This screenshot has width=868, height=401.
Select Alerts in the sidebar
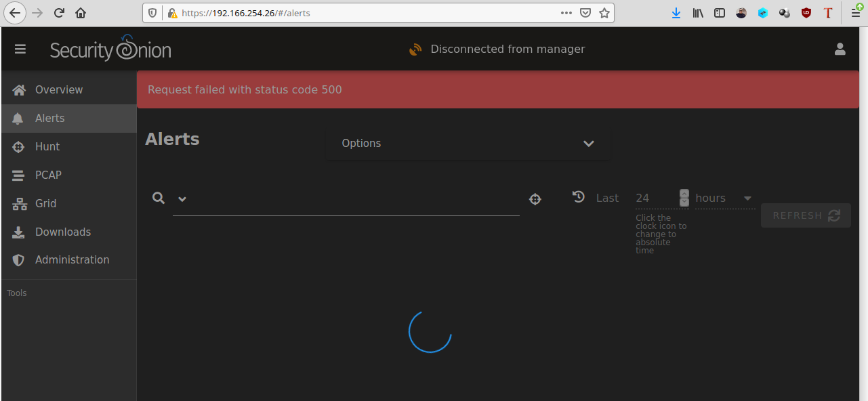68,118
